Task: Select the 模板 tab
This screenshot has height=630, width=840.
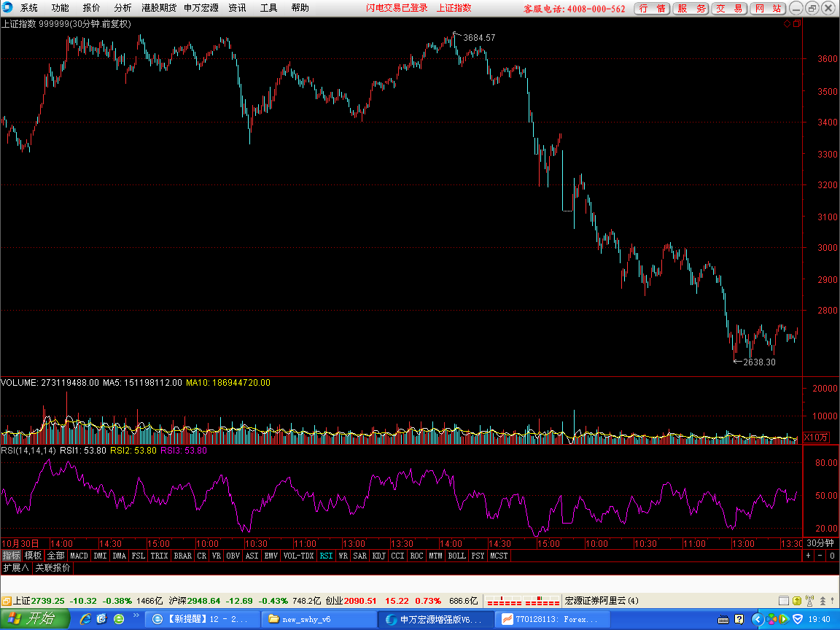Action: coord(33,556)
